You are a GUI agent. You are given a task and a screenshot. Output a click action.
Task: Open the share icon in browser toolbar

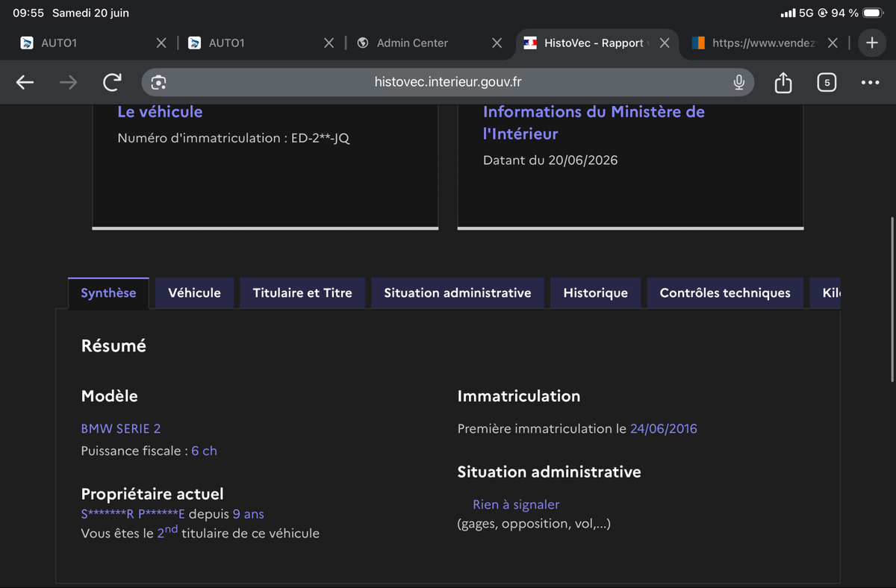pyautogui.click(x=783, y=82)
